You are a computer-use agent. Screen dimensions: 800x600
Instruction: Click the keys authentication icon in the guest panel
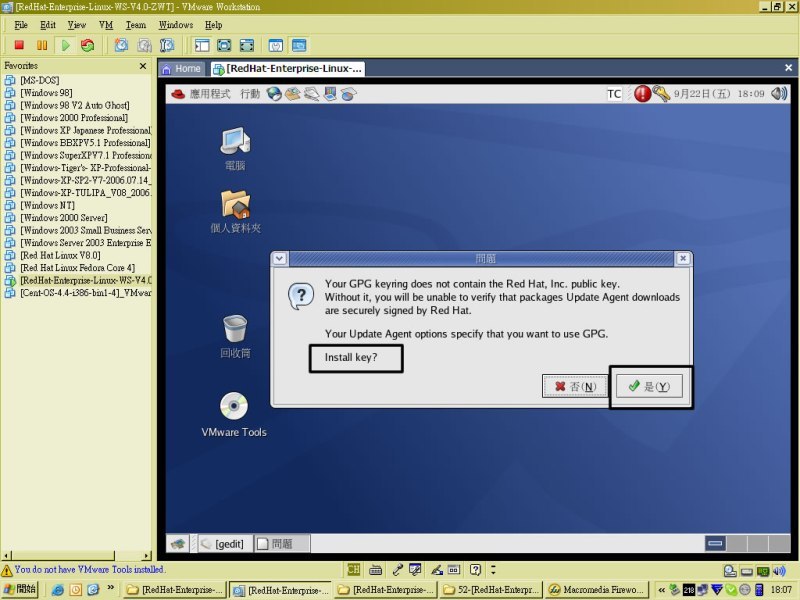coord(661,93)
